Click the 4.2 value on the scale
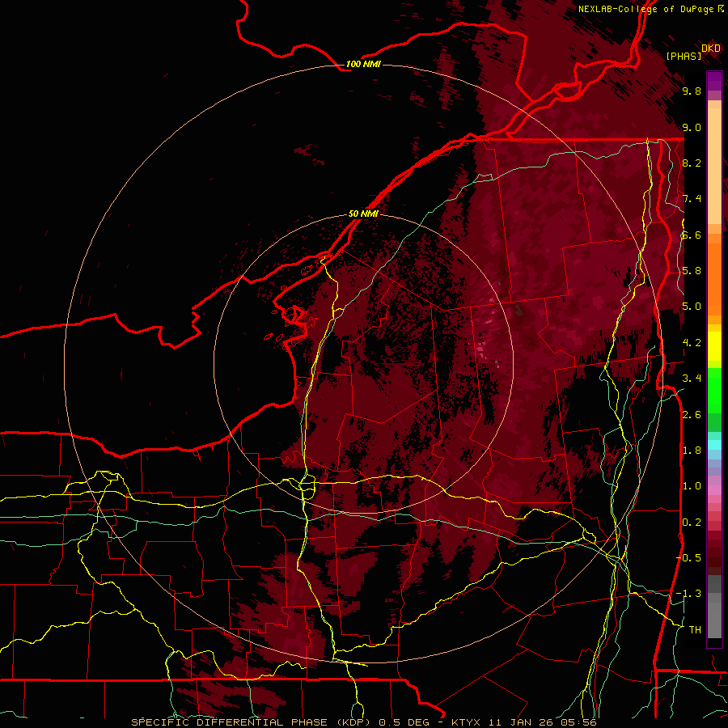 (x=692, y=343)
